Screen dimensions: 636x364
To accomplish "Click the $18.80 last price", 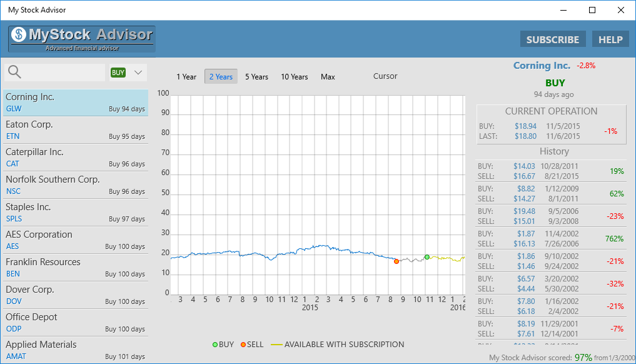I will [x=526, y=136].
